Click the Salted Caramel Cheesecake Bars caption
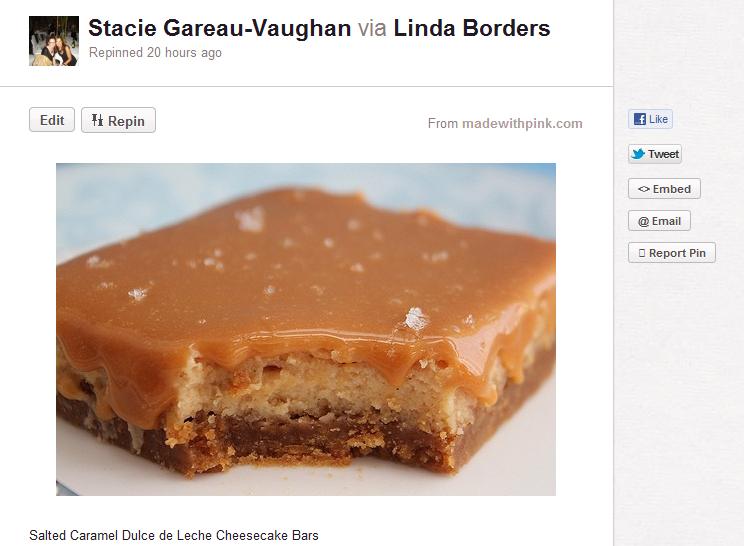The image size is (744, 546). pos(174,535)
